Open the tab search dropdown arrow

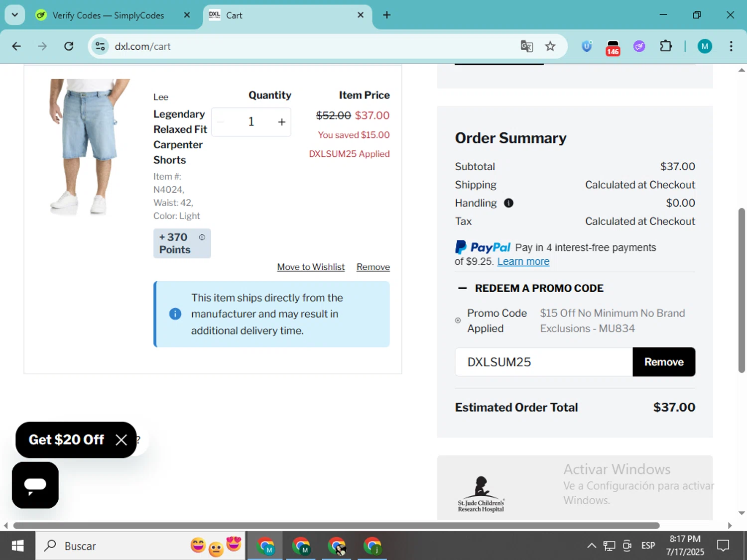[15, 15]
